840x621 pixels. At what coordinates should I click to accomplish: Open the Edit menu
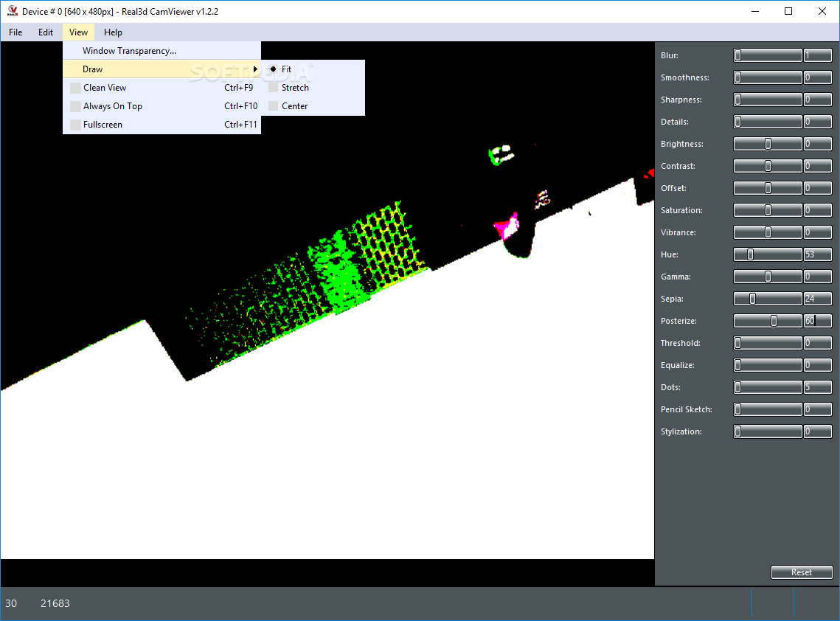click(46, 32)
